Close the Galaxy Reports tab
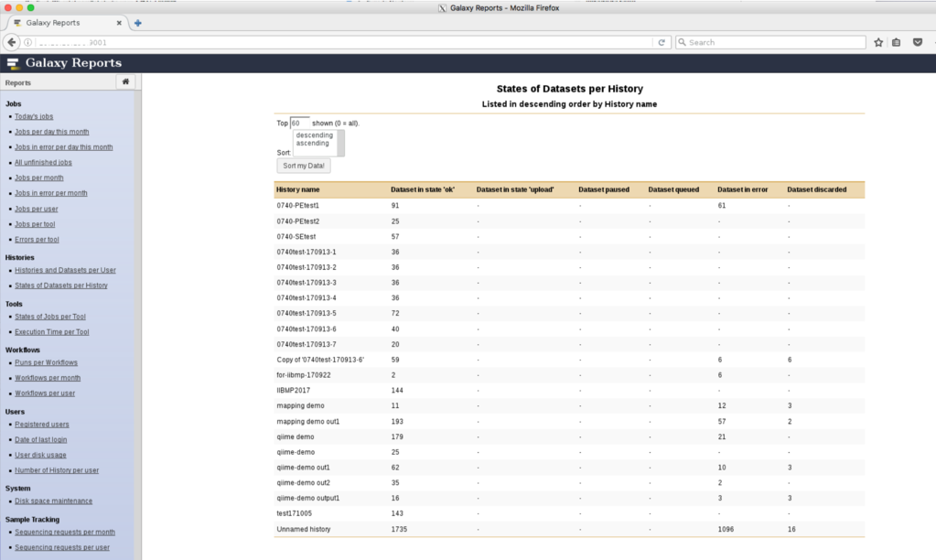This screenshot has width=936, height=560. click(119, 23)
